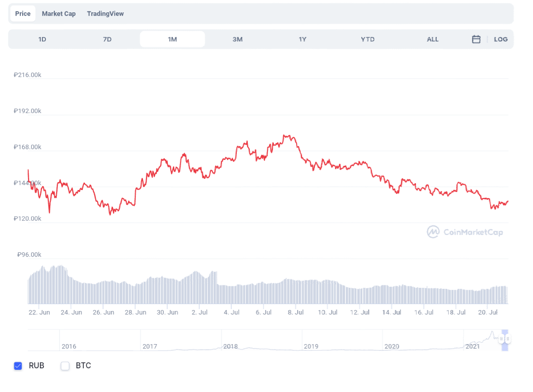Select the 1Y range button

tap(303, 39)
